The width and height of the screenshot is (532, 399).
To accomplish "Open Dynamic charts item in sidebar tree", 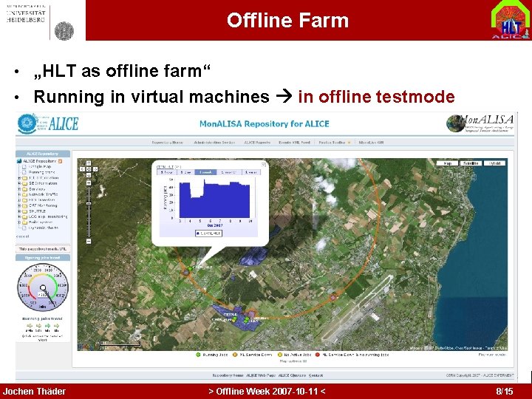I will pos(43,228).
